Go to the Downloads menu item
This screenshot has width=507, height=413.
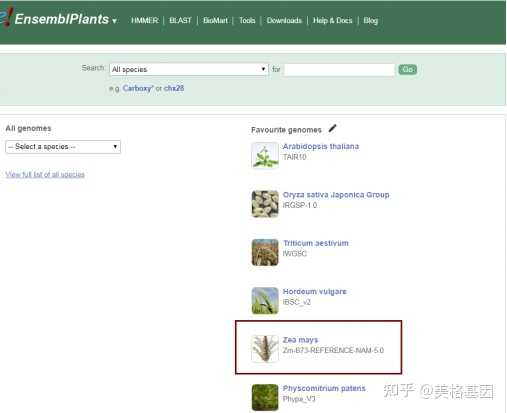pyautogui.click(x=284, y=21)
